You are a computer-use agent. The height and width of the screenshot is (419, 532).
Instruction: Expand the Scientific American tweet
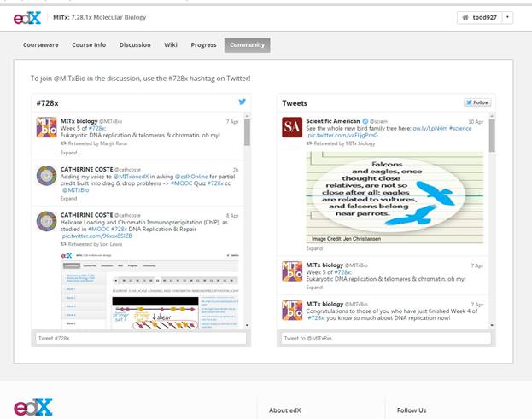(x=314, y=248)
